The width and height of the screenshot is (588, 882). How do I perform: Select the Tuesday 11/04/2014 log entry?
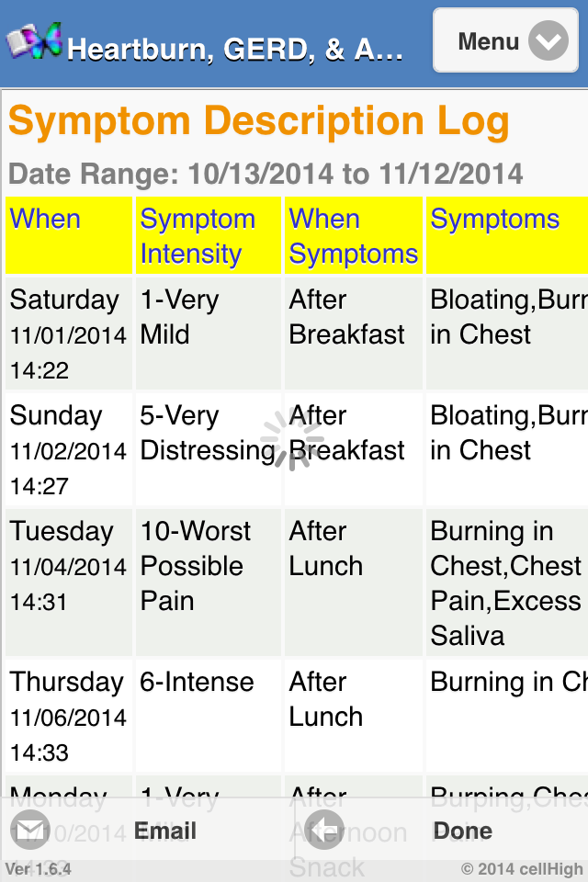click(x=68, y=566)
